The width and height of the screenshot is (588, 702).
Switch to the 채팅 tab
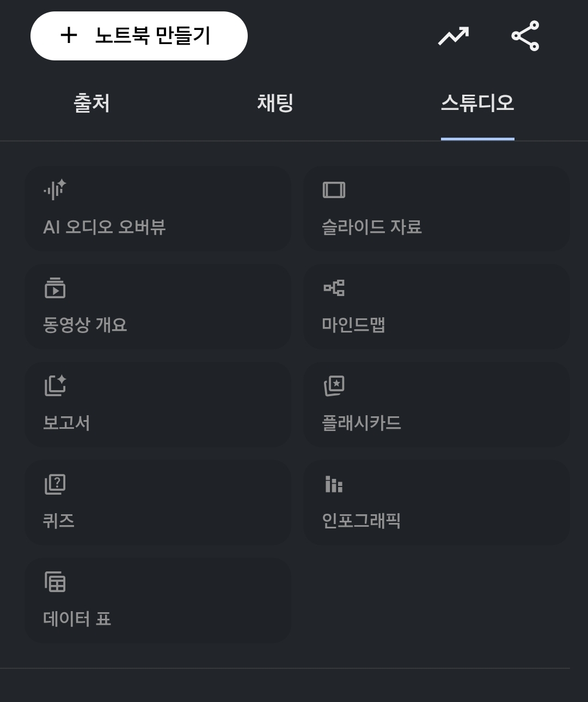(275, 103)
